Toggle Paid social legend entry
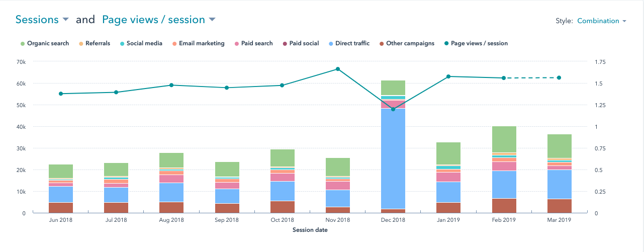Viewport: 644px width, 252px height. click(304, 43)
